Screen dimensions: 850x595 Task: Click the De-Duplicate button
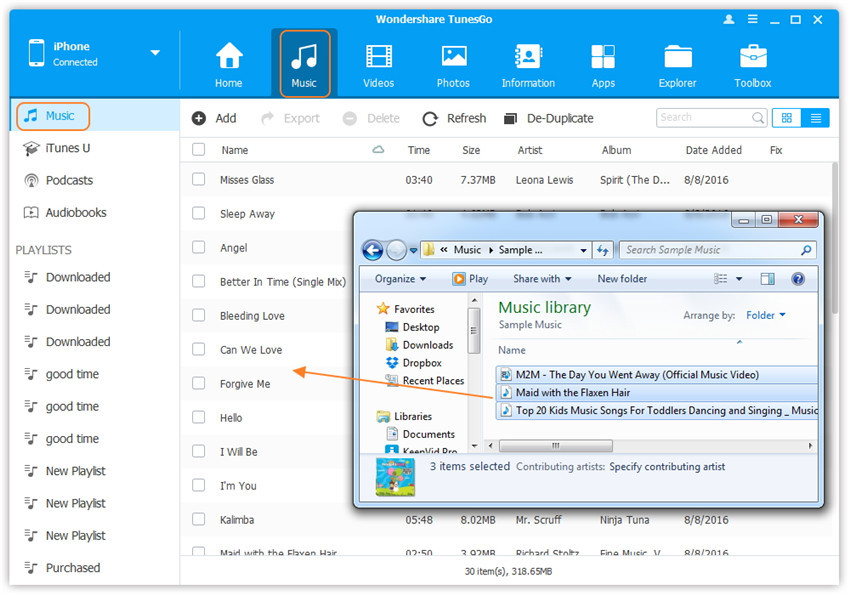(x=549, y=119)
